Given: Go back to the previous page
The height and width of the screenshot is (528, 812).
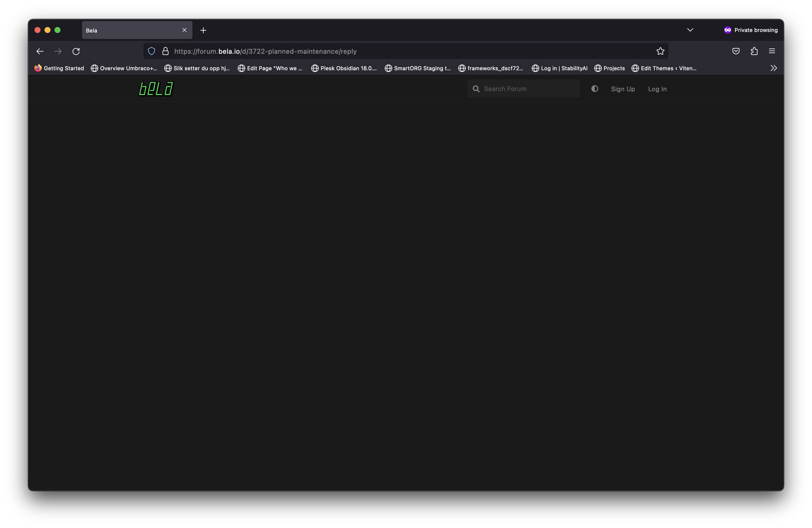Looking at the screenshot, I should tap(40, 51).
